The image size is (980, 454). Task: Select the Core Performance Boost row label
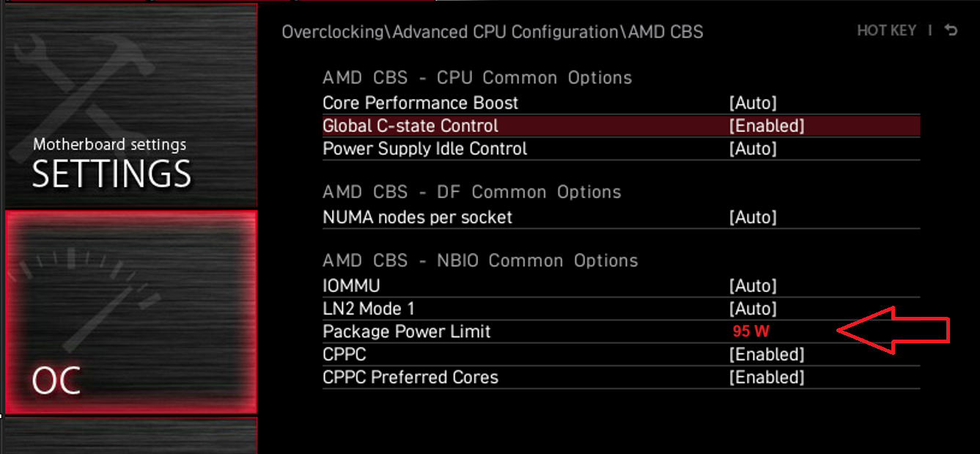tap(420, 103)
